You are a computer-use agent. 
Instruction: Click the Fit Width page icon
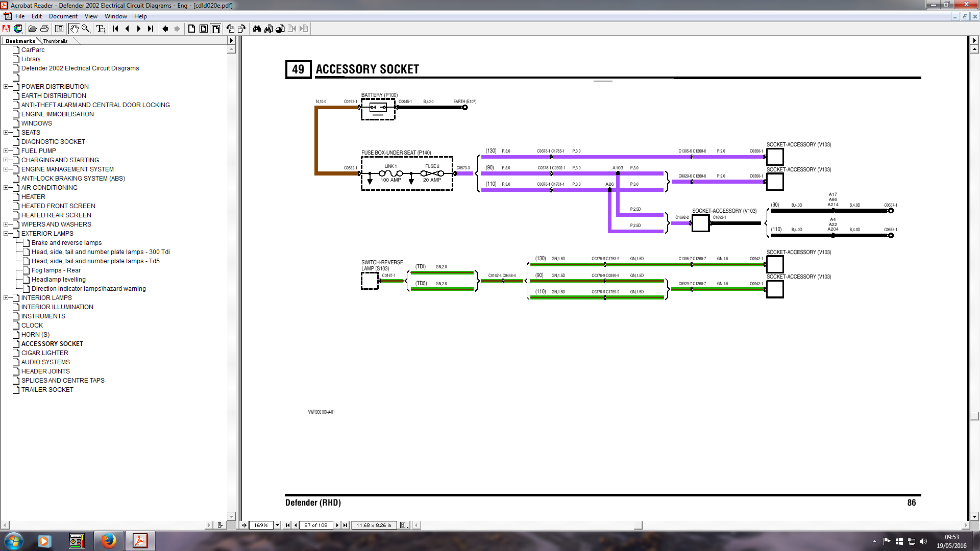click(x=215, y=29)
